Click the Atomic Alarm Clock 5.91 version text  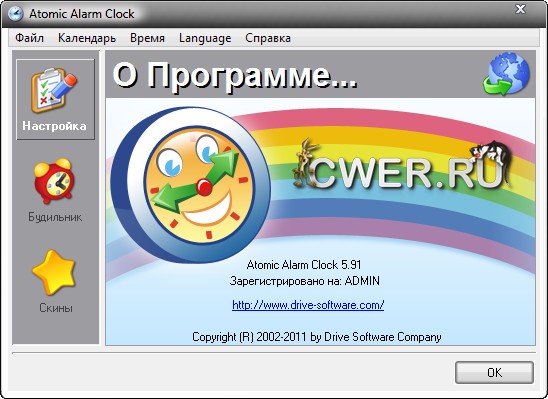tap(304, 264)
